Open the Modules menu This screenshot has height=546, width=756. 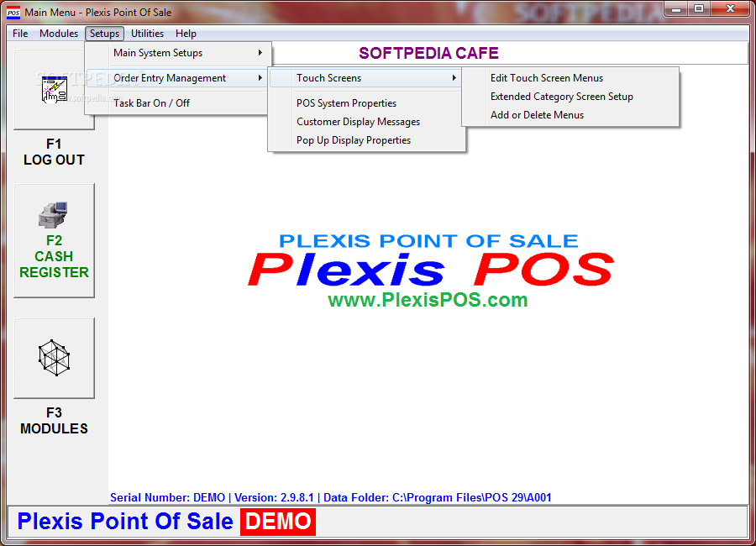(x=59, y=34)
